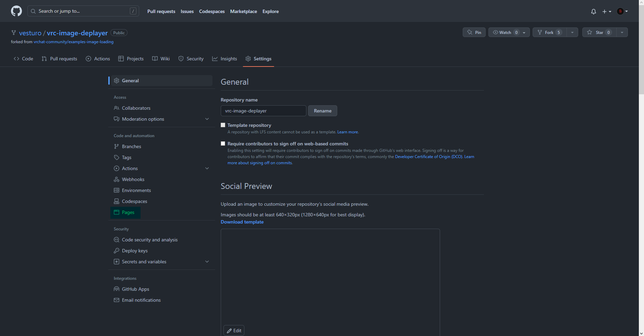Switch to the Projects tab
Viewport: 644px width, 336px height.
pyautogui.click(x=131, y=59)
